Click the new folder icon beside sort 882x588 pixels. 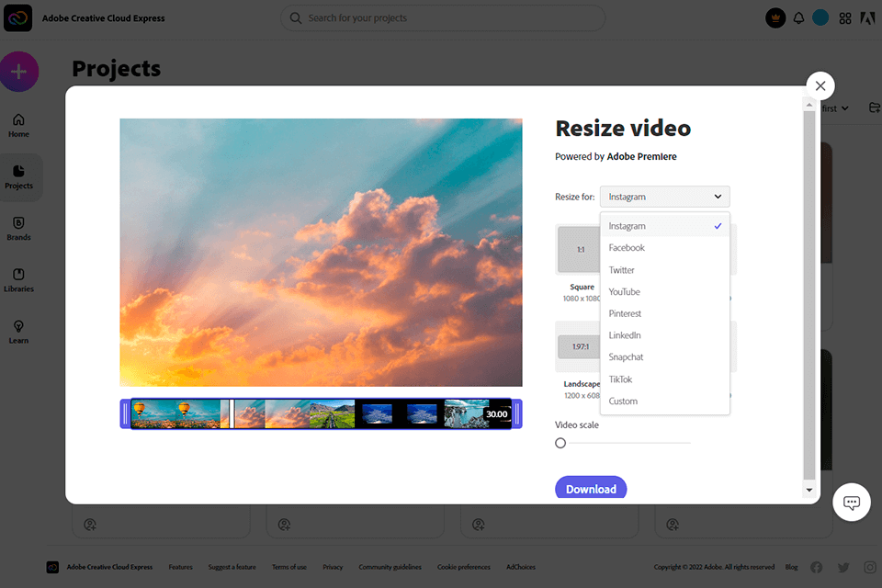874,107
